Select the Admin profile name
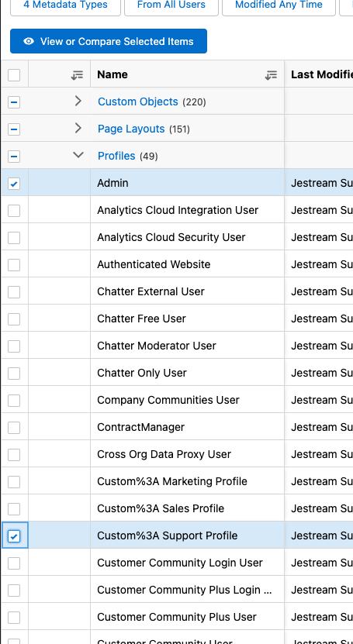The height and width of the screenshot is (644, 353). 112,183
